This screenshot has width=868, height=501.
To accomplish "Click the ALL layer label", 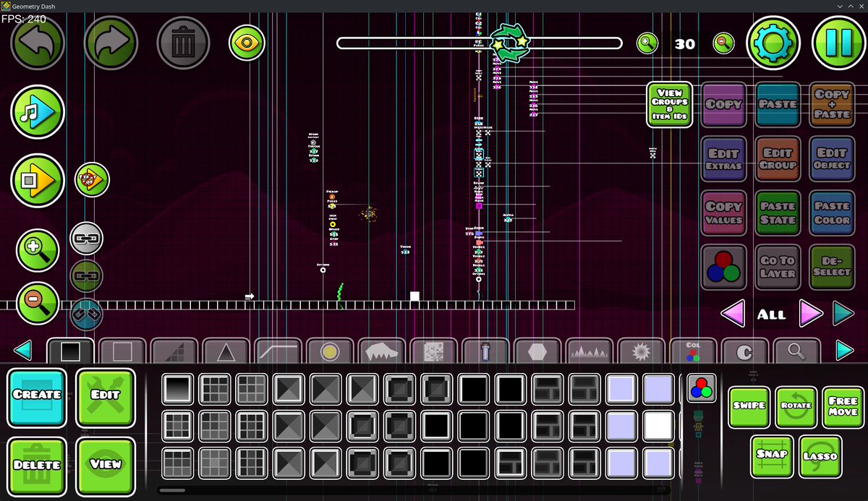I will pyautogui.click(x=771, y=314).
